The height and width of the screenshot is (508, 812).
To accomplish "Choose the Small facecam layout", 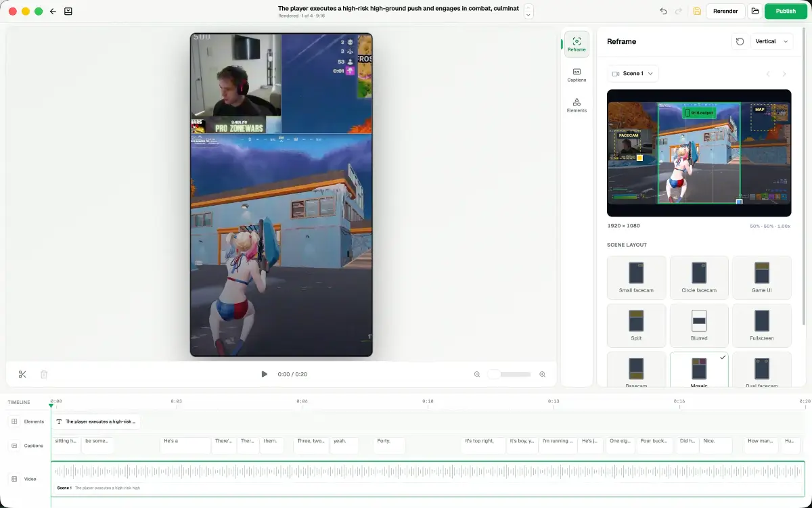I will click(x=636, y=277).
